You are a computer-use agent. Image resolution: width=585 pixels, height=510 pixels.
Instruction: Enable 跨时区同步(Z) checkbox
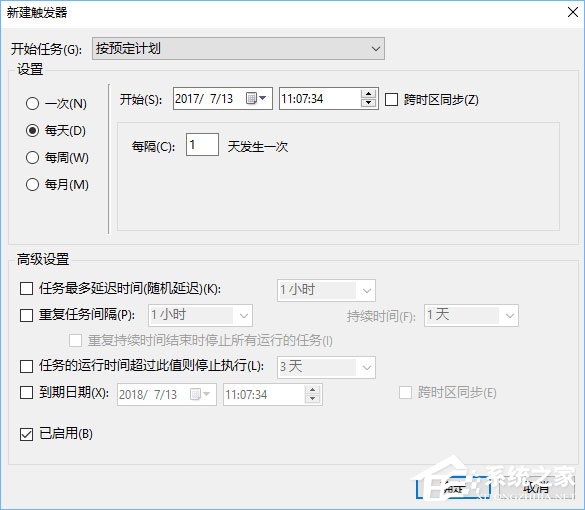(391, 100)
